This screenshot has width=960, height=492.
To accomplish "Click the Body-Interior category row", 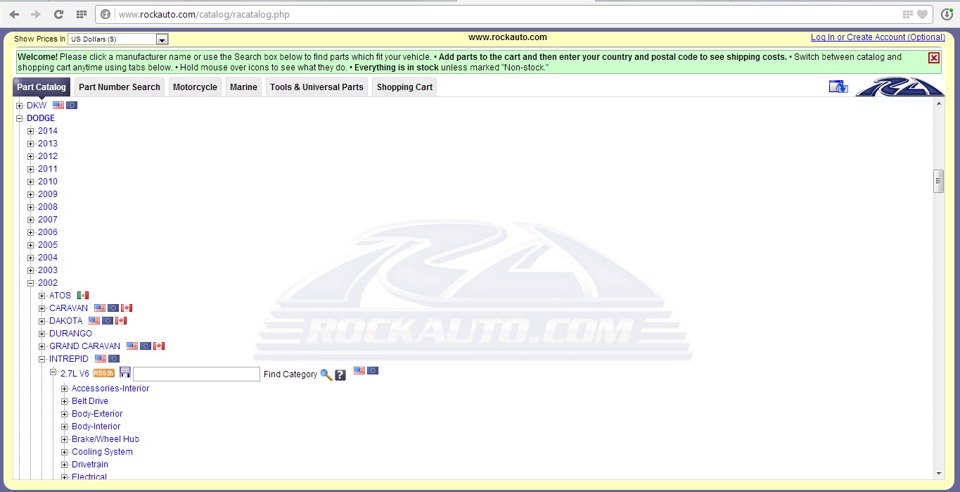I will [96, 427].
